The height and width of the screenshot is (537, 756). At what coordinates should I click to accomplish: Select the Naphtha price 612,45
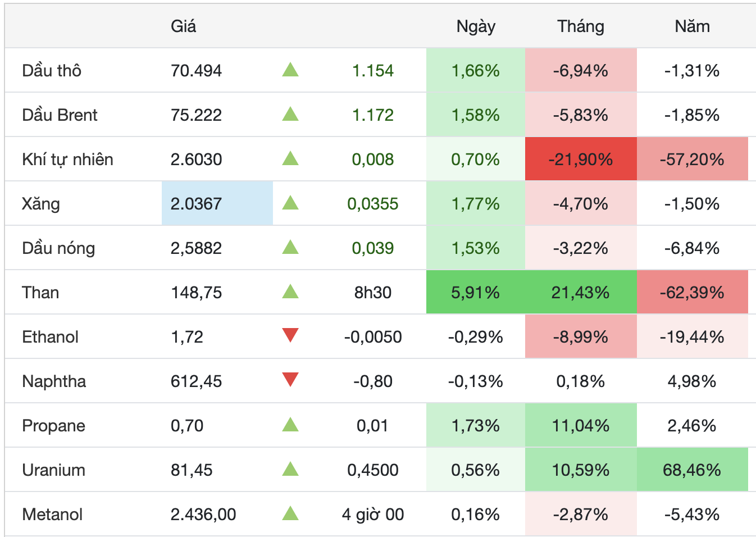coord(196,381)
